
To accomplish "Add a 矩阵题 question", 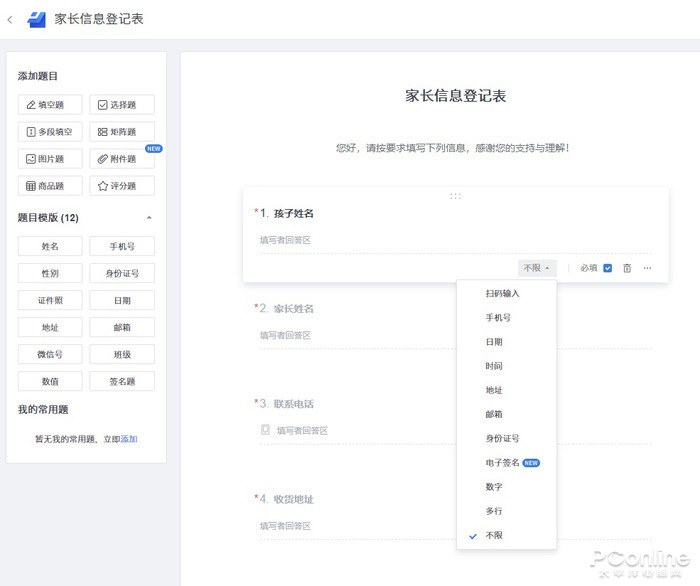I will point(121,132).
